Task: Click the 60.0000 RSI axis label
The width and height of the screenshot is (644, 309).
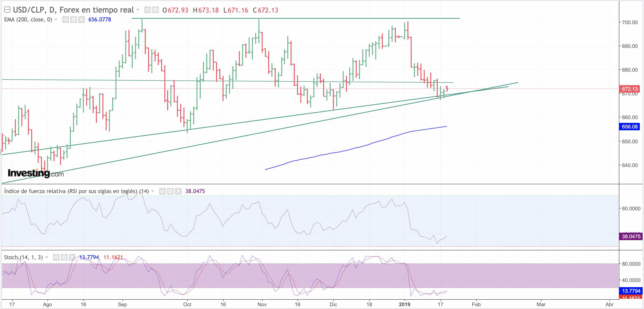Action: point(631,208)
